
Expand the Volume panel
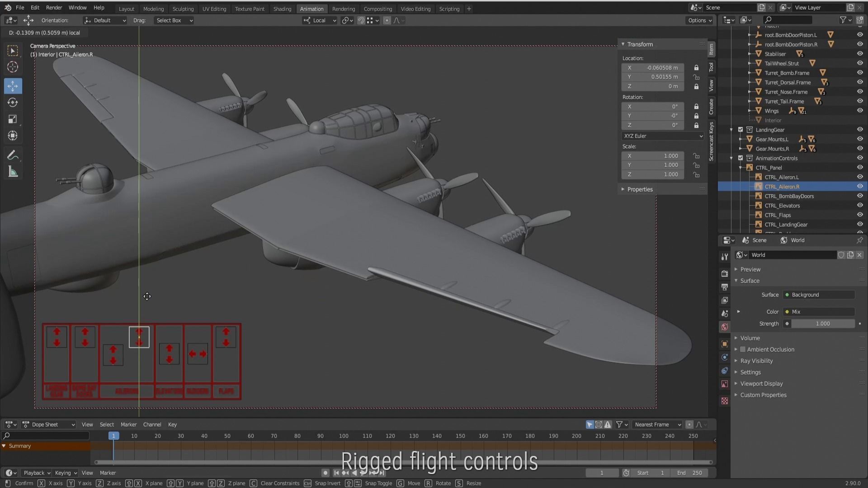pos(750,338)
